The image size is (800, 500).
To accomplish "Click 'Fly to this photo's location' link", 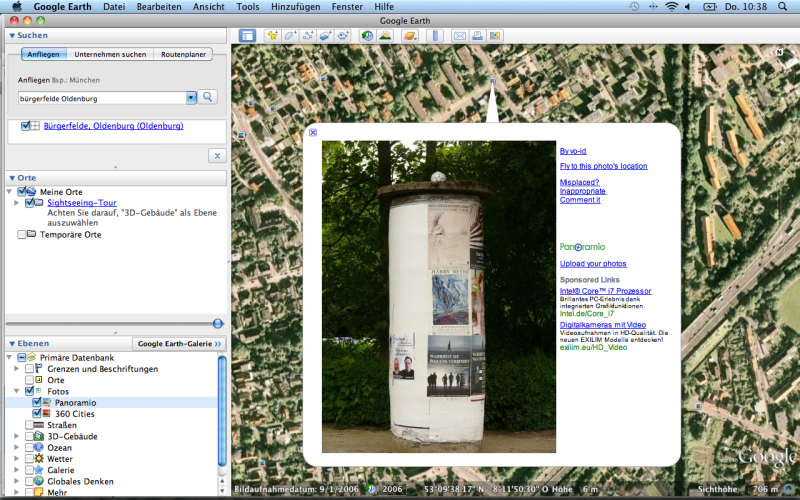I will coord(603,166).
